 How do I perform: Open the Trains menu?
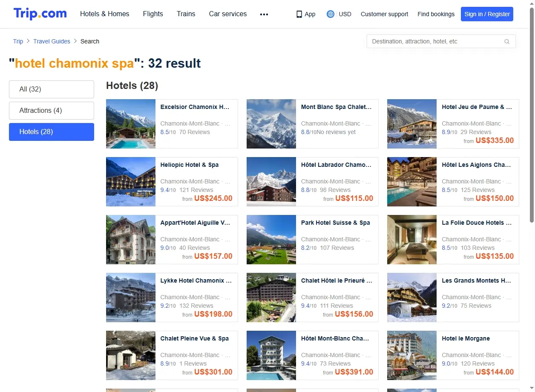186,14
